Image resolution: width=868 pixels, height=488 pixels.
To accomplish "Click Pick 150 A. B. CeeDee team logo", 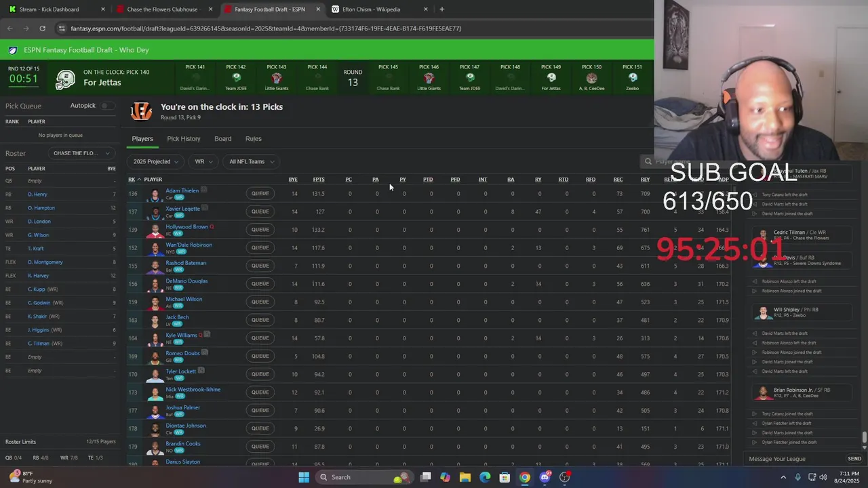I will click(x=591, y=78).
